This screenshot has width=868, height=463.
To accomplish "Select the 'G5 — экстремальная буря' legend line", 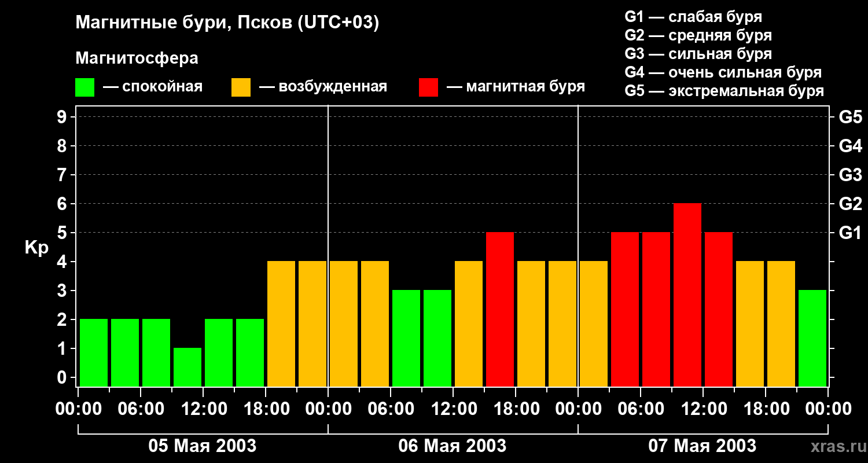I will coord(724,91).
